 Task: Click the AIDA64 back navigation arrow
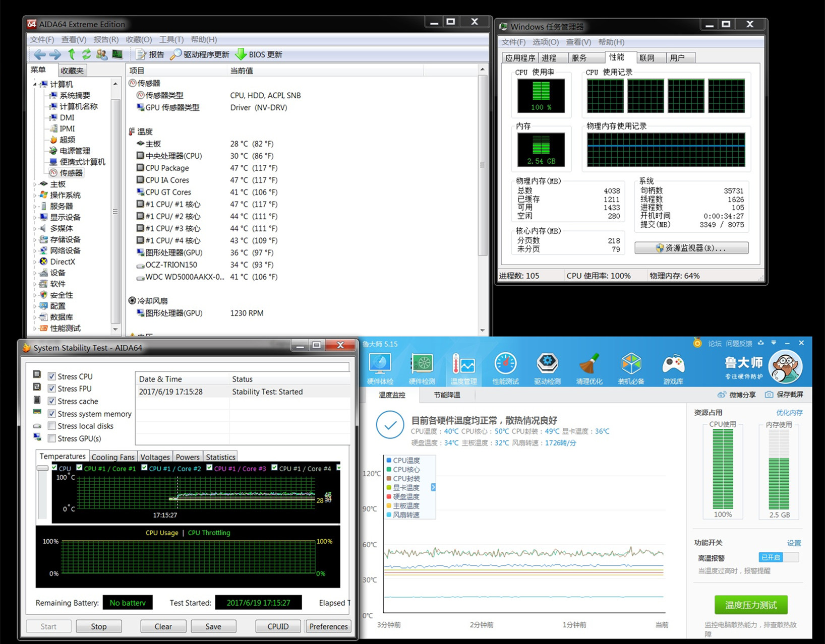tap(39, 54)
